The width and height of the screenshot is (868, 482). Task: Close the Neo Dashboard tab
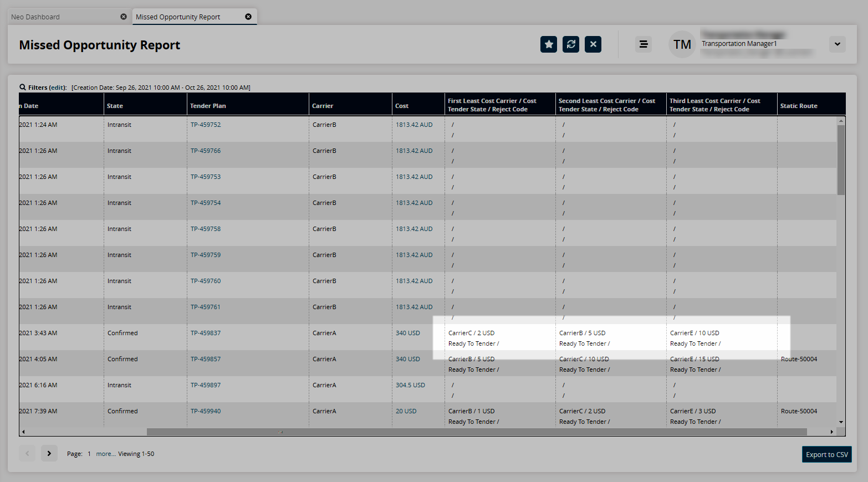point(124,17)
